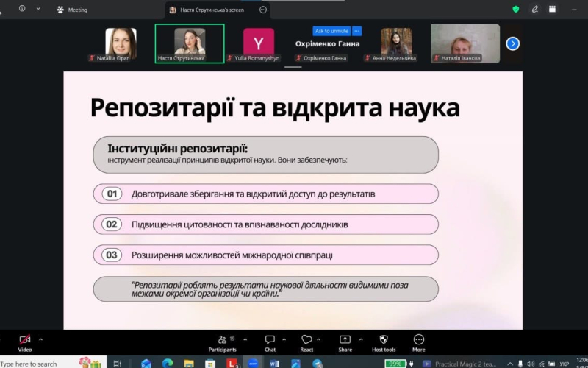Show next participants with blue arrow

[512, 44]
